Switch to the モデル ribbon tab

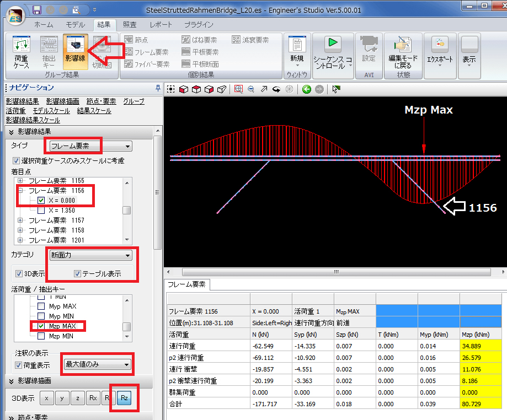pyautogui.click(x=76, y=25)
